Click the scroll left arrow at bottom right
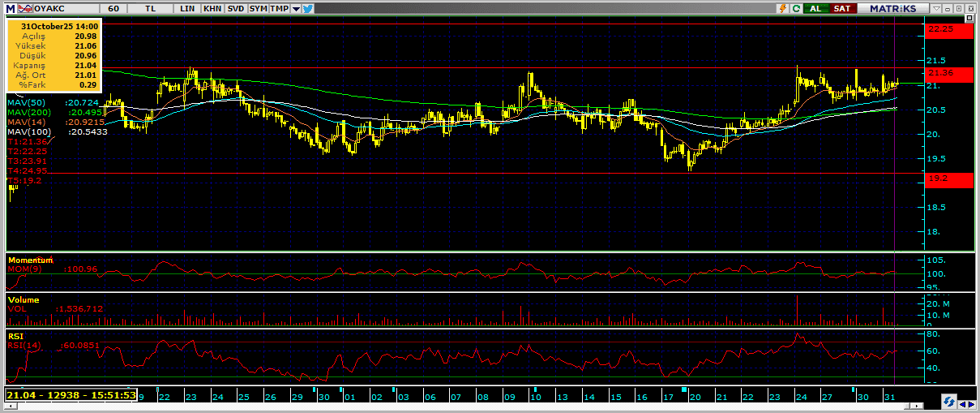The height and width of the screenshot is (413, 980). 962,403
